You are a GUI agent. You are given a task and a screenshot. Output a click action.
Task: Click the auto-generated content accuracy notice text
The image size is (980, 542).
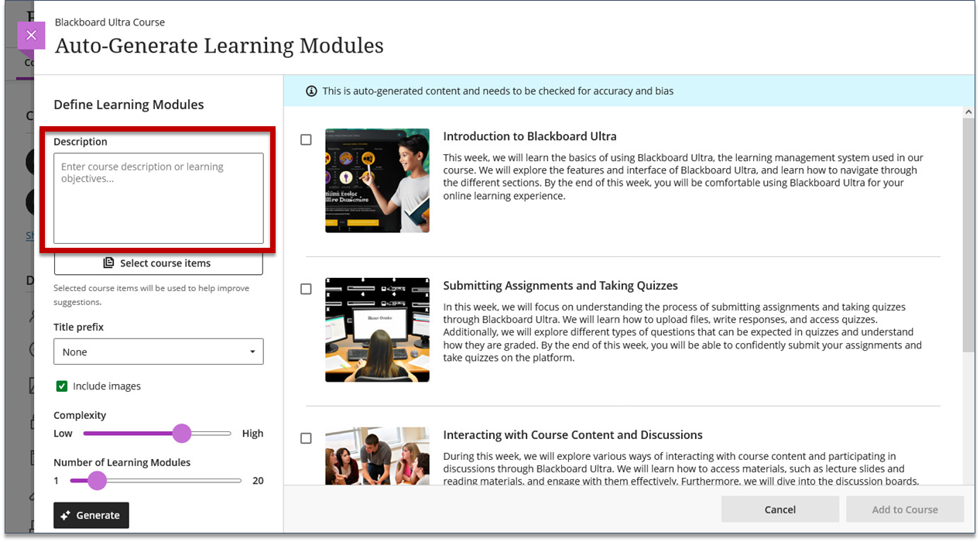[498, 91]
